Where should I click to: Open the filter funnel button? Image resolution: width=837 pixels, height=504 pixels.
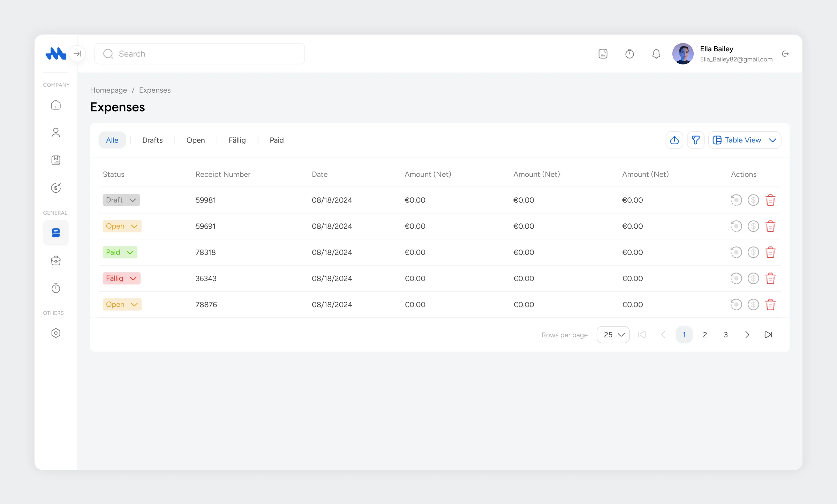pos(696,140)
